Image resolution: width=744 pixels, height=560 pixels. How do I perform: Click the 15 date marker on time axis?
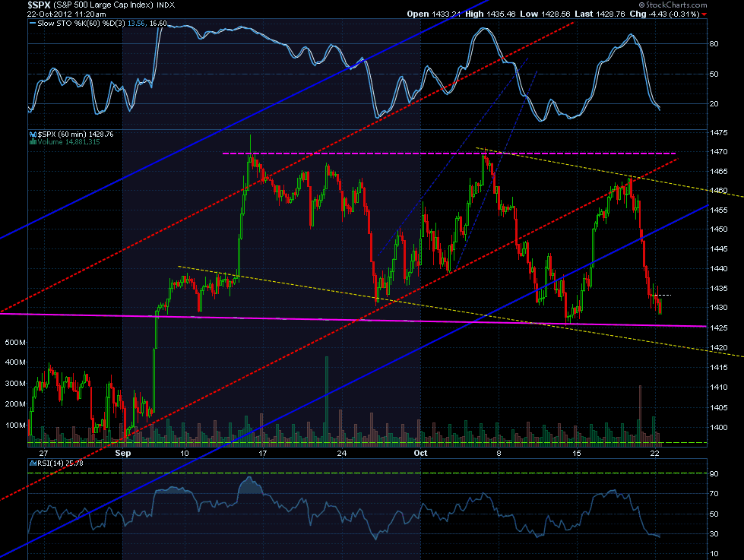[x=577, y=453]
